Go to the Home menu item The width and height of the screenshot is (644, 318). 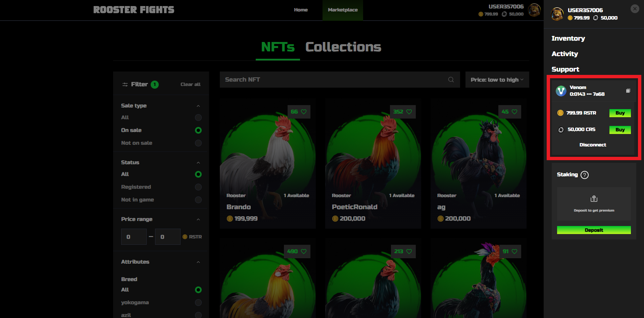pos(301,10)
